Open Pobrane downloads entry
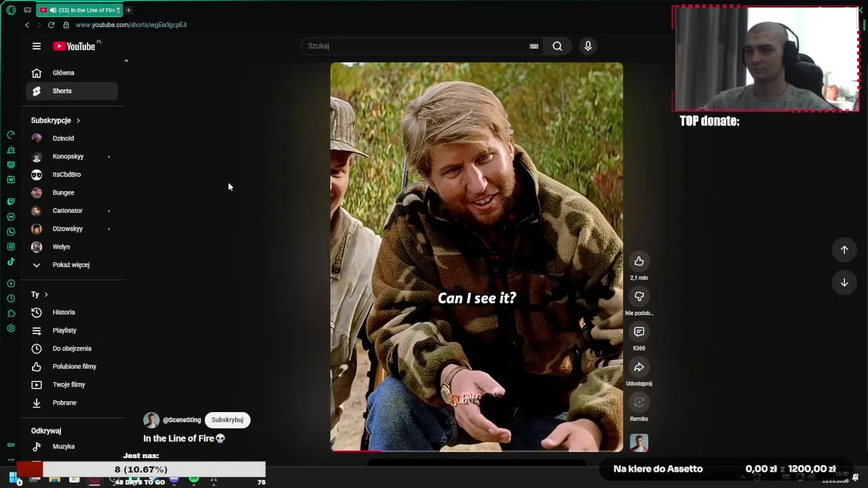This screenshot has height=488, width=868. [x=72, y=403]
